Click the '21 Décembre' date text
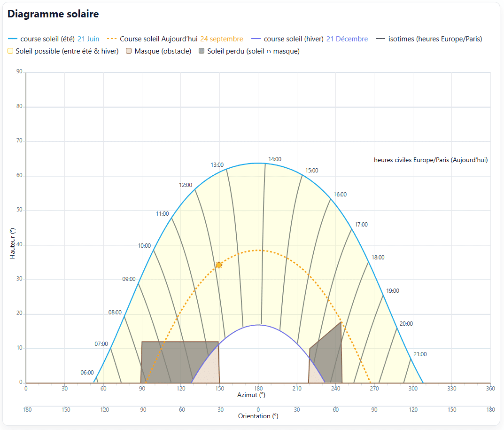This screenshot has height=430, width=504. (347, 39)
